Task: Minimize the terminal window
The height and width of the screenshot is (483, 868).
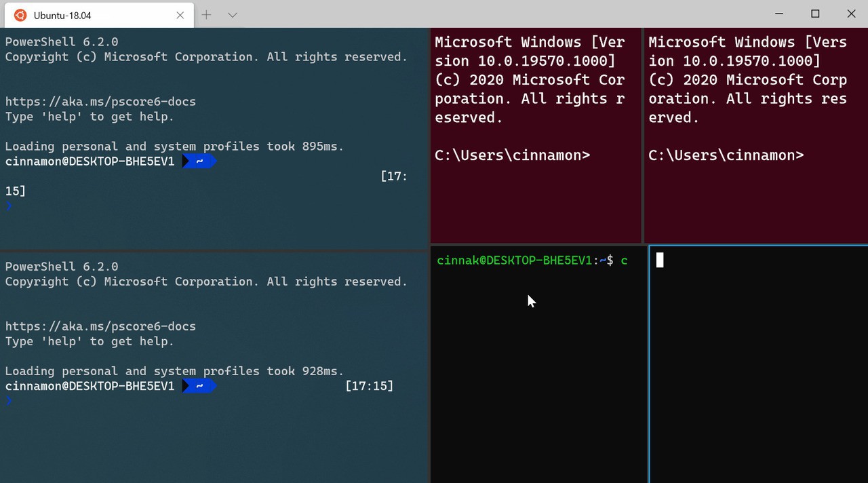Action: tap(779, 14)
